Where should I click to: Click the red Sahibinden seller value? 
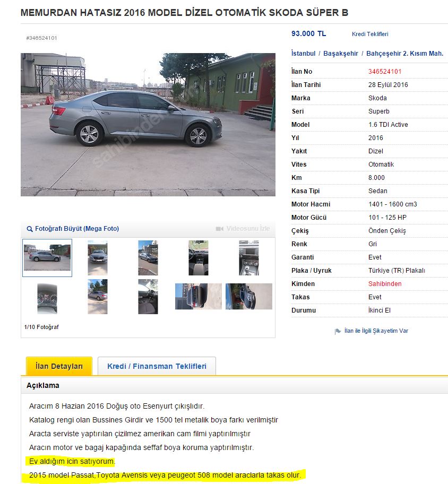[385, 284]
